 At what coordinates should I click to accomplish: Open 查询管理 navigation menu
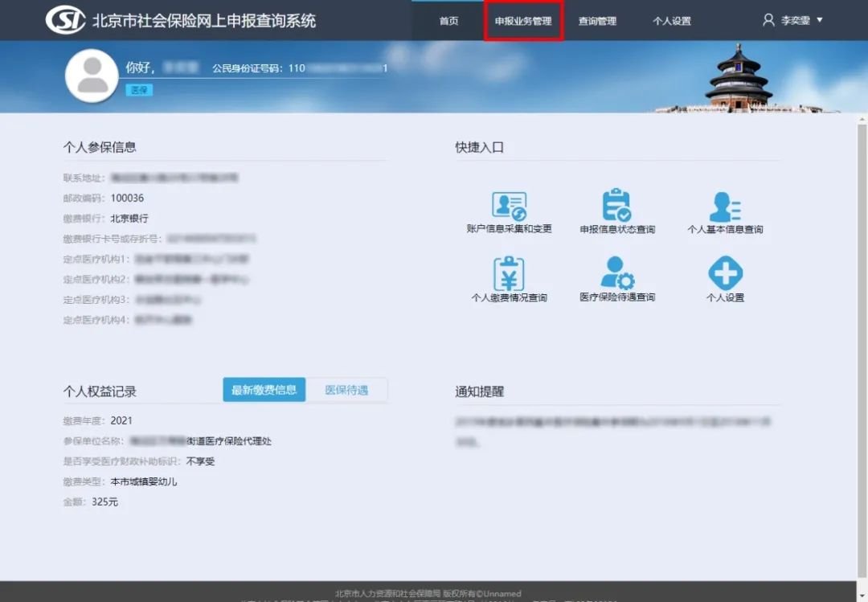597,21
